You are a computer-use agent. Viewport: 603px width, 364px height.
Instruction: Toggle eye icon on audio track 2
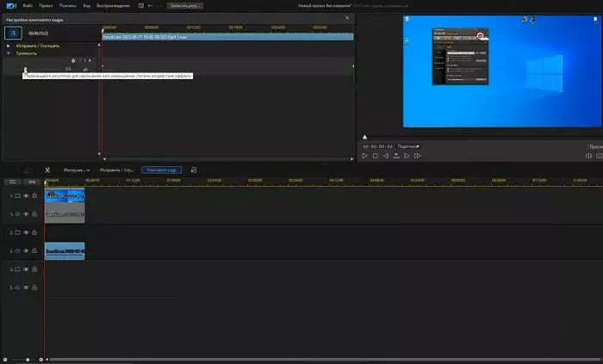[26, 251]
